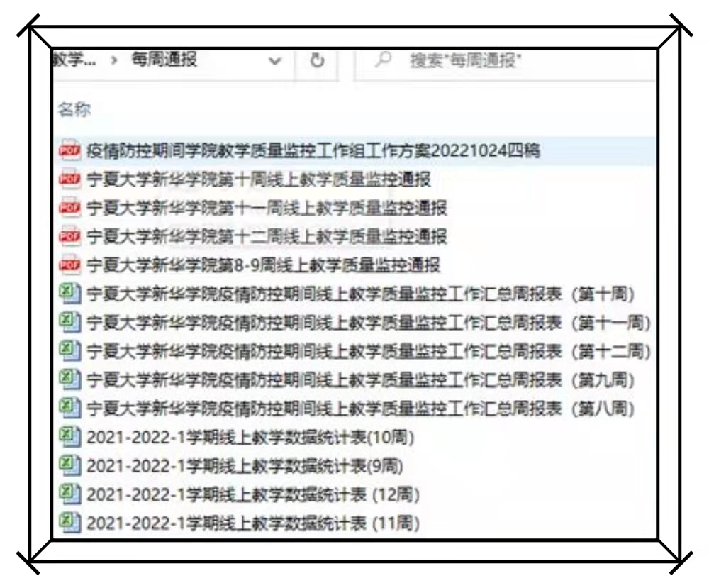Select file 宁夏大学新华学院第十周线上教学质量监控通报
The image size is (709, 588).
(x=259, y=179)
